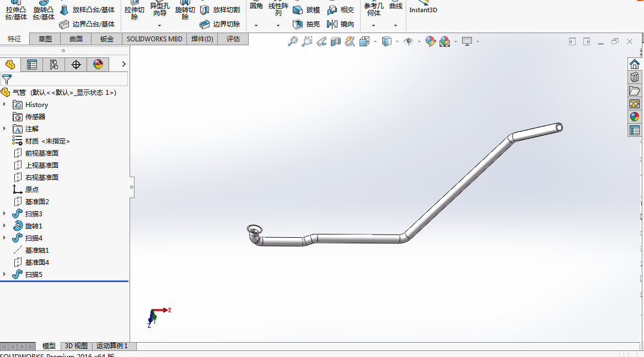Viewport: 644px width, 357px height.
Task: Expand the 扫描4 feature
Action: click(x=4, y=238)
